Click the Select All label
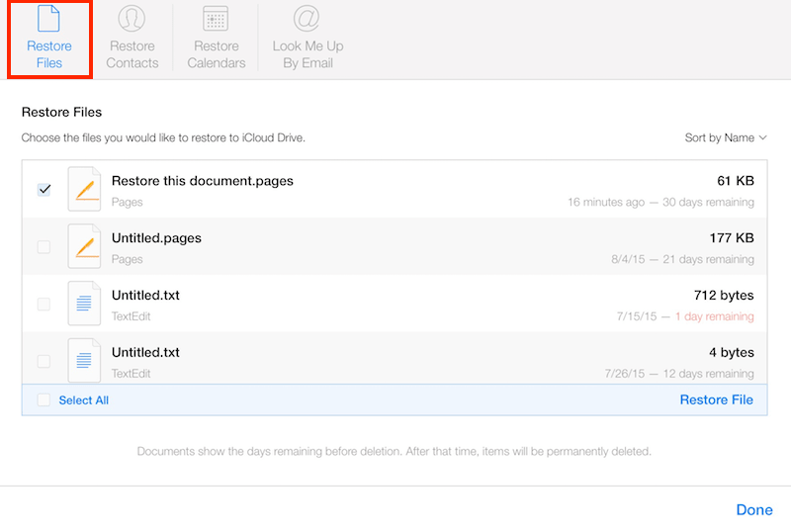791x532 pixels. [84, 400]
